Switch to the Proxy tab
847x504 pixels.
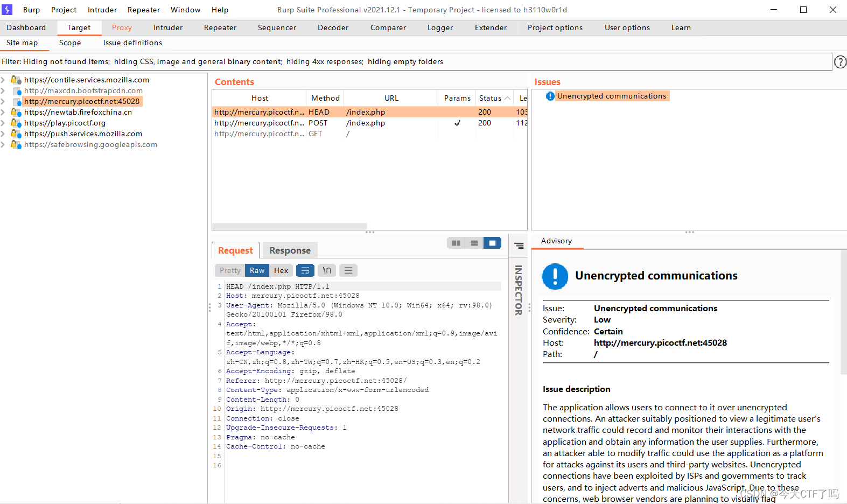[x=122, y=27]
